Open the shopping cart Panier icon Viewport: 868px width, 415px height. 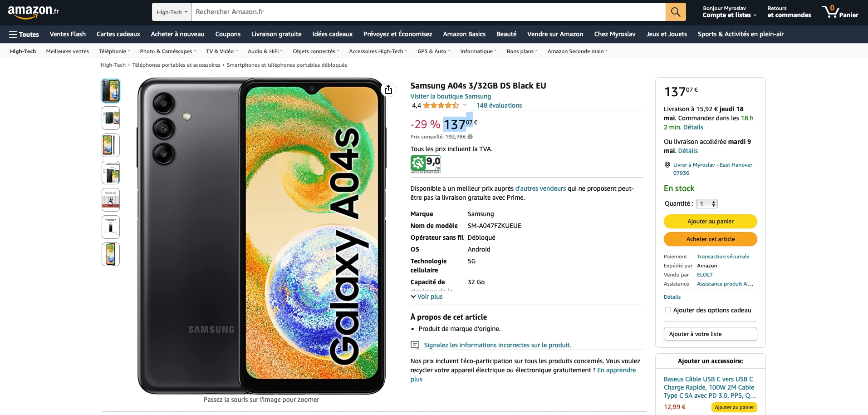pyautogui.click(x=840, y=12)
